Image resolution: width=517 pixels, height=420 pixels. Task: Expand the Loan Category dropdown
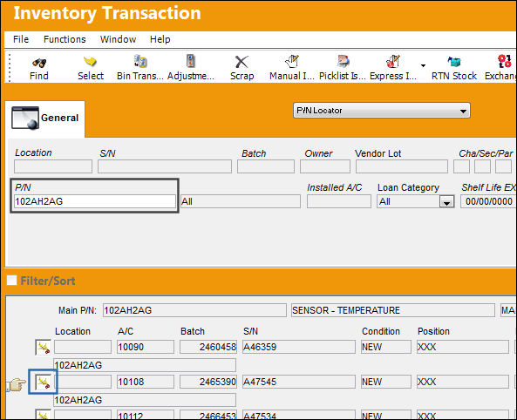coord(446,202)
